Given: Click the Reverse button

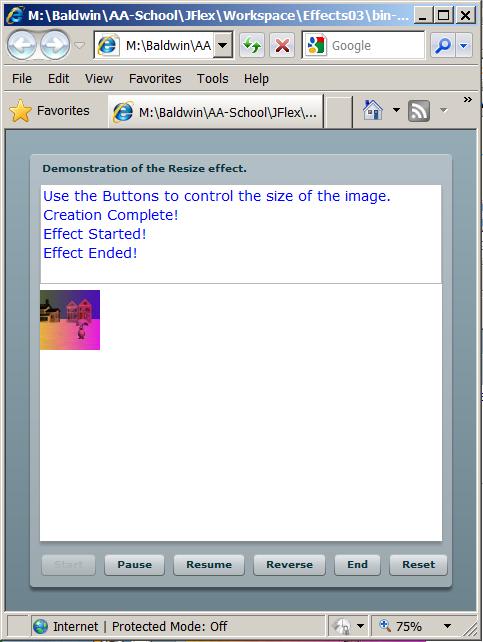Looking at the screenshot, I should (289, 565).
